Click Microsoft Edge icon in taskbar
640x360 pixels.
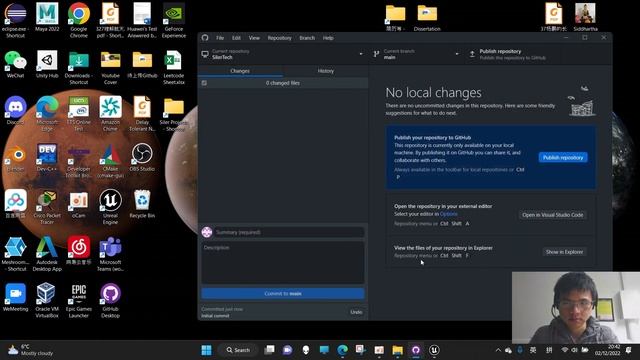point(342,350)
